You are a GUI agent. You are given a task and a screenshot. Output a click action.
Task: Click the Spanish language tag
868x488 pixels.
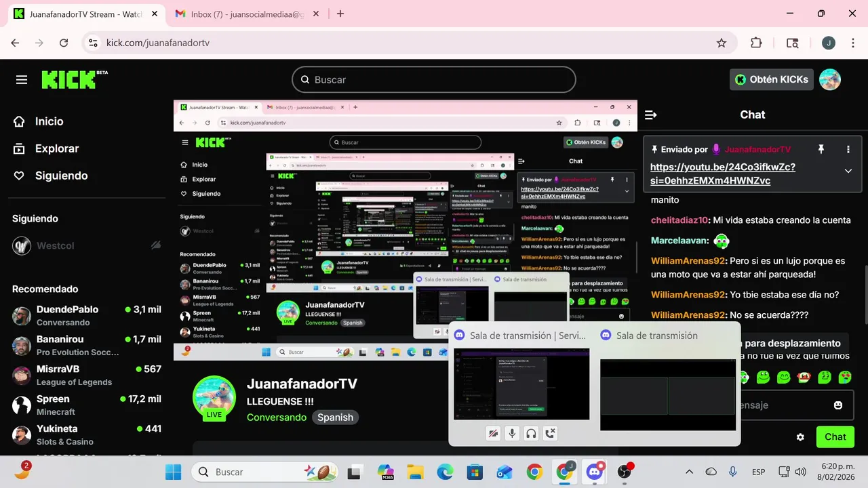[336, 418]
